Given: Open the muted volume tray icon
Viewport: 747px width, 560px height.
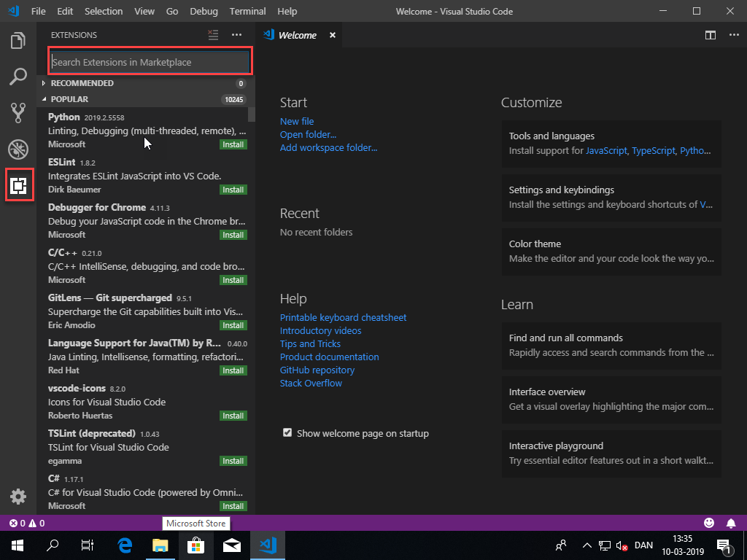Looking at the screenshot, I should tap(622, 545).
